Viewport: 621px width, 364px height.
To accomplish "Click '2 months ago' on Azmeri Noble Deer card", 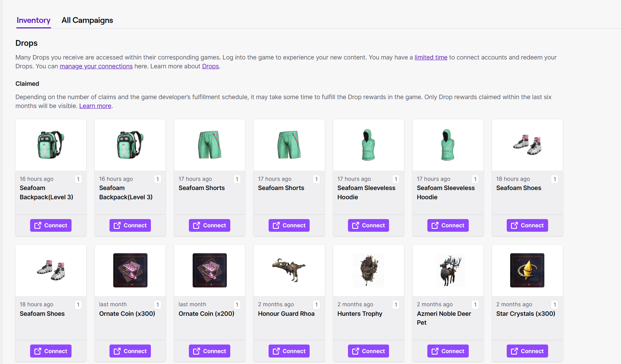I will pyautogui.click(x=435, y=305).
